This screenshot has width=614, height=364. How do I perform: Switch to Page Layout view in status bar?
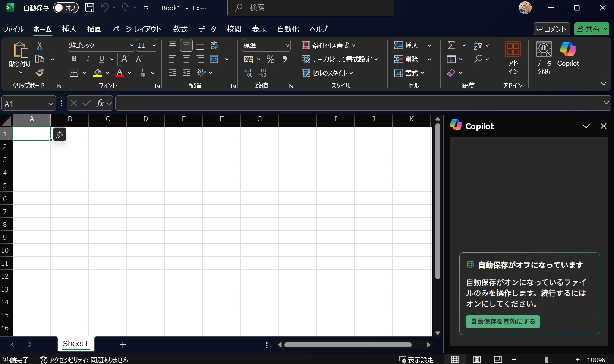(x=477, y=359)
